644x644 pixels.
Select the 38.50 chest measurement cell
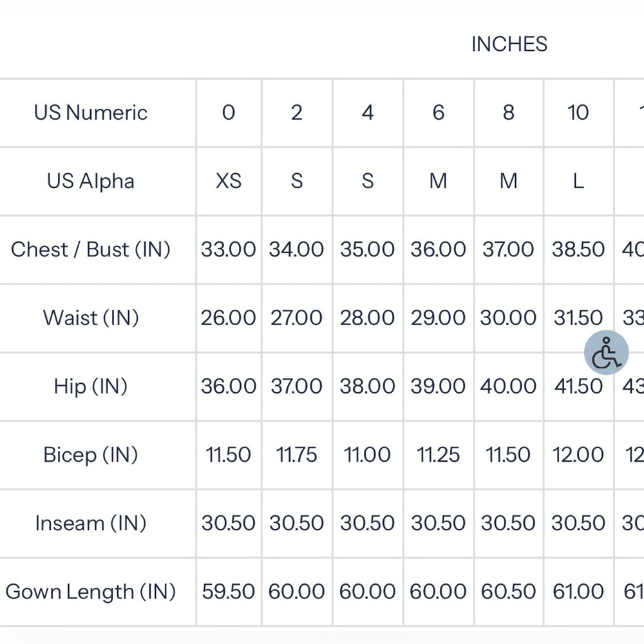[578, 249]
